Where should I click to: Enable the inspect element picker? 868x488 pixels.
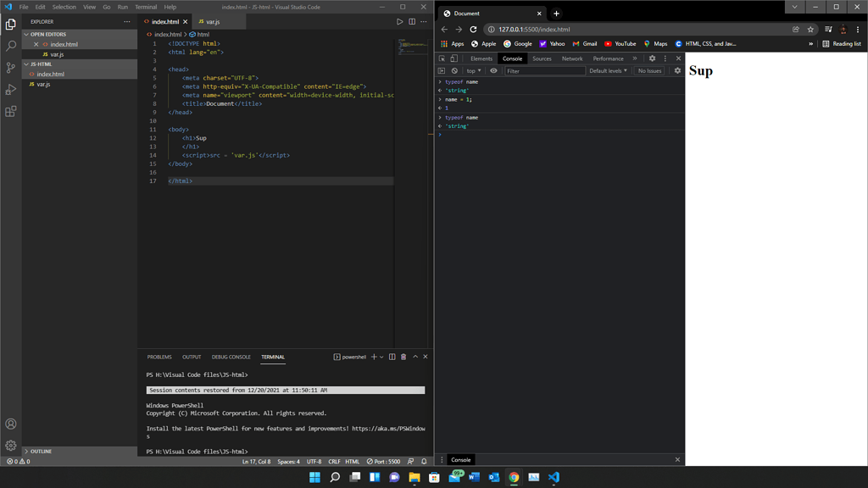pyautogui.click(x=442, y=58)
